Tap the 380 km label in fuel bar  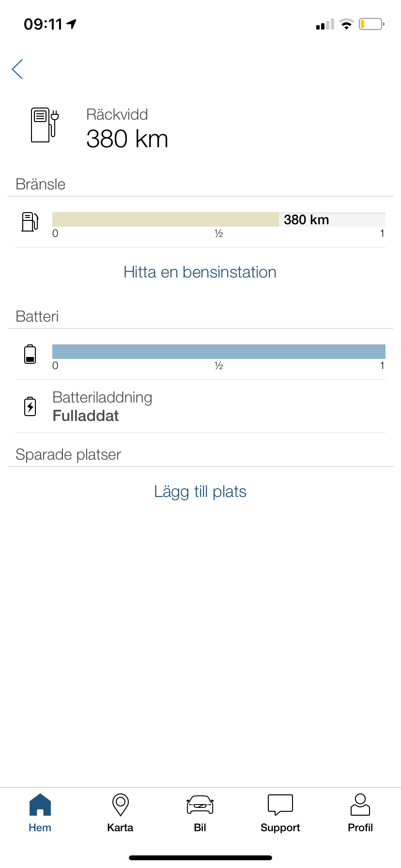click(307, 220)
